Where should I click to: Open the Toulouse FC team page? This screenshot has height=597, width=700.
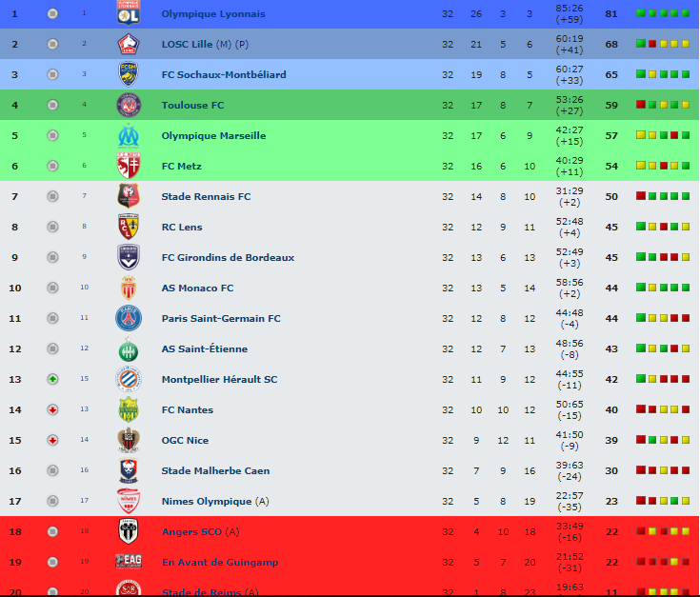pos(192,106)
